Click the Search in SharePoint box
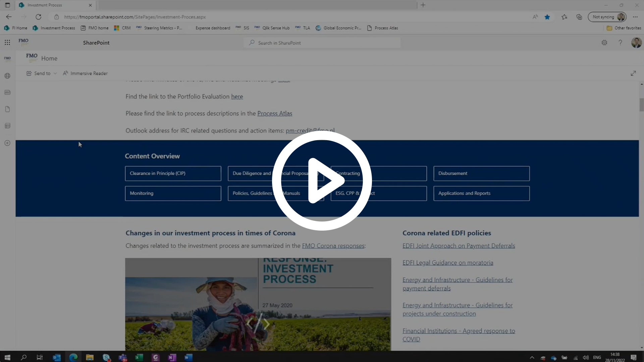This screenshot has height=362, width=644. [322, 43]
